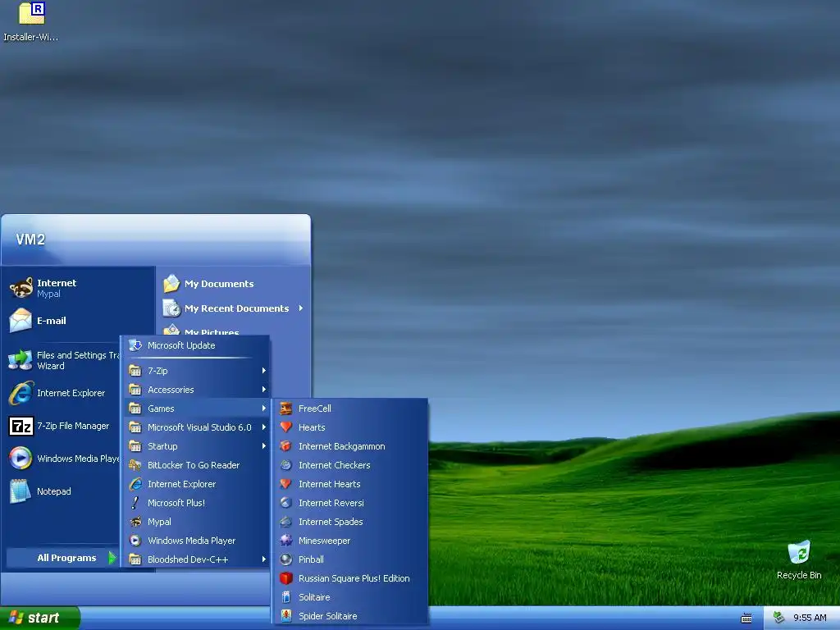Click the FreeCell game icon
The height and width of the screenshot is (630, 840).
point(286,409)
